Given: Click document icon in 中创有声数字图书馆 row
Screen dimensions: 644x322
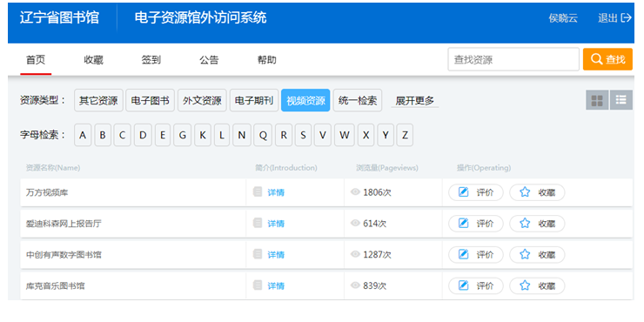Looking at the screenshot, I should point(258,254).
